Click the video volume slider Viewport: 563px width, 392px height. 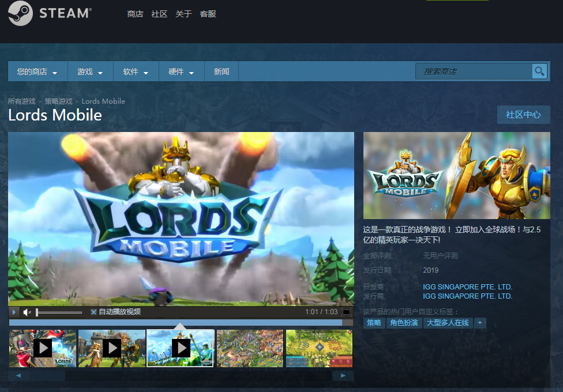[59, 312]
